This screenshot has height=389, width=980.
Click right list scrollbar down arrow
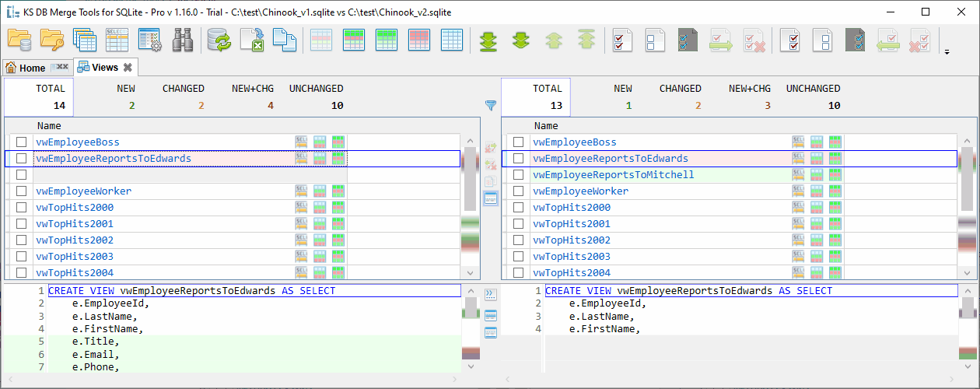(x=967, y=273)
